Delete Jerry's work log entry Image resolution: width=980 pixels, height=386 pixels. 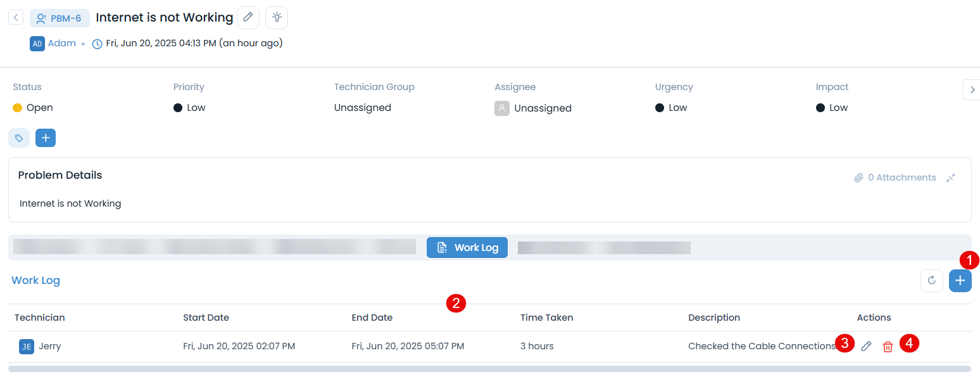[888, 346]
